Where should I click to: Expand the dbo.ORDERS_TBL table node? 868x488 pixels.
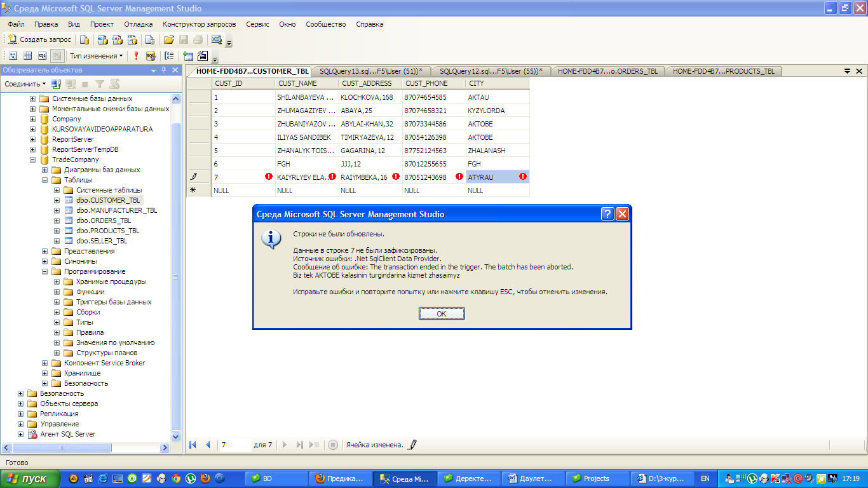pos(57,220)
